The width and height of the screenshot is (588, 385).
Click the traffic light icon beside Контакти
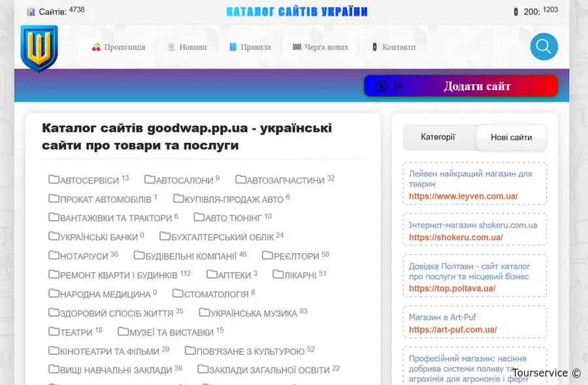[374, 47]
